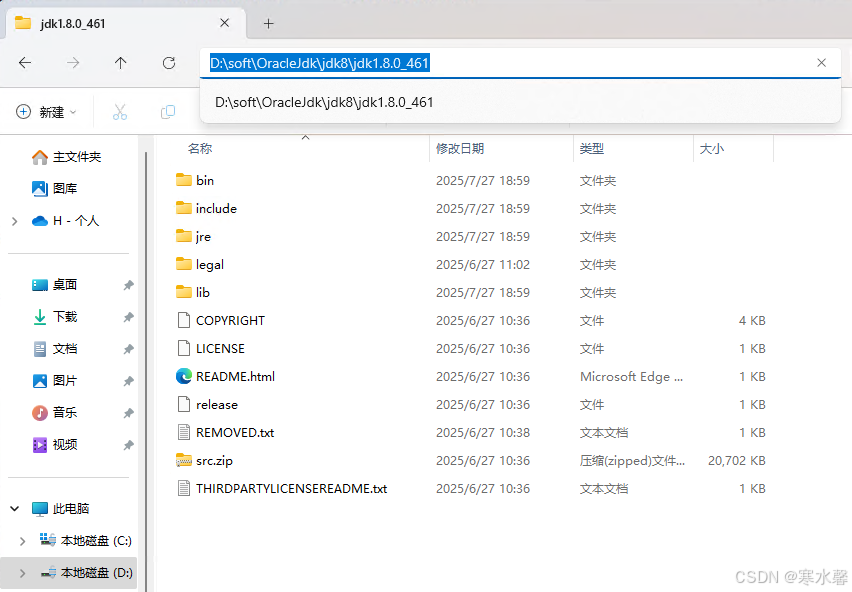The width and height of the screenshot is (852, 592).
Task: Open 文档 (Documents) quick access
Action: (x=54, y=349)
